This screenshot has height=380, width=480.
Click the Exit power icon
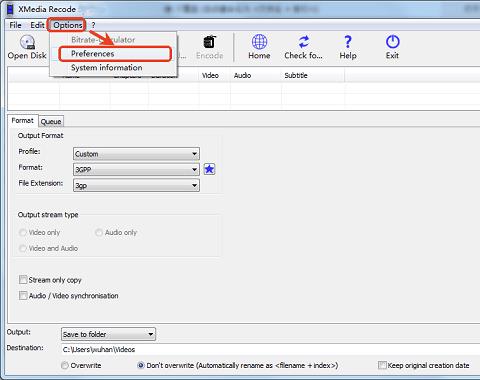click(x=392, y=42)
